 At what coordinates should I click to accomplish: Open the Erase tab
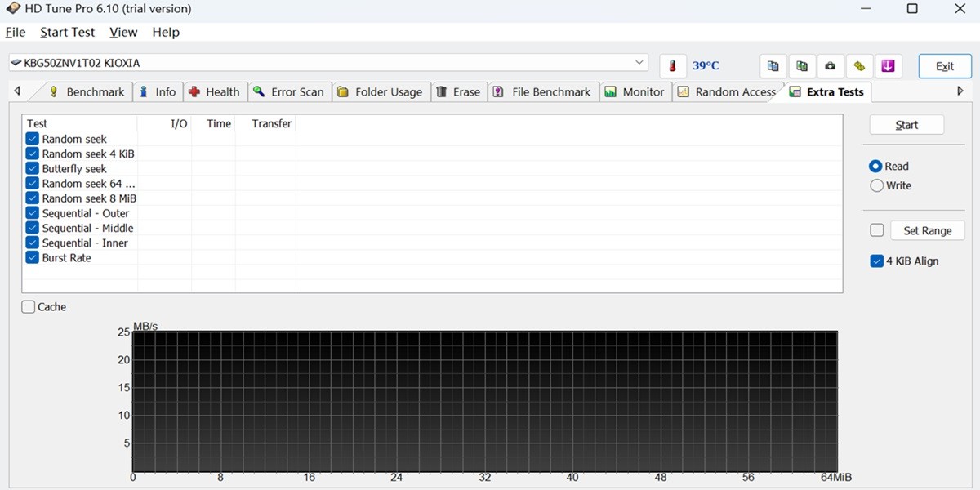(458, 92)
